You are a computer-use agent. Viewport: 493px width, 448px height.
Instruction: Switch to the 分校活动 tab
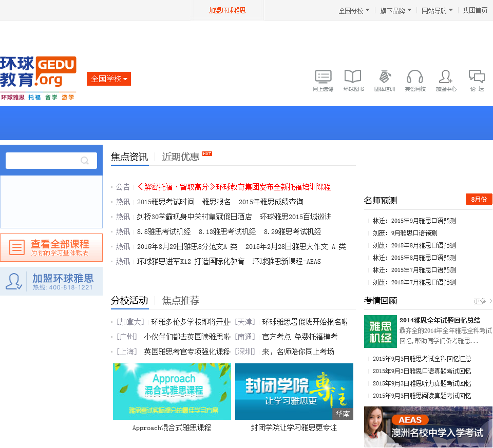point(129,301)
